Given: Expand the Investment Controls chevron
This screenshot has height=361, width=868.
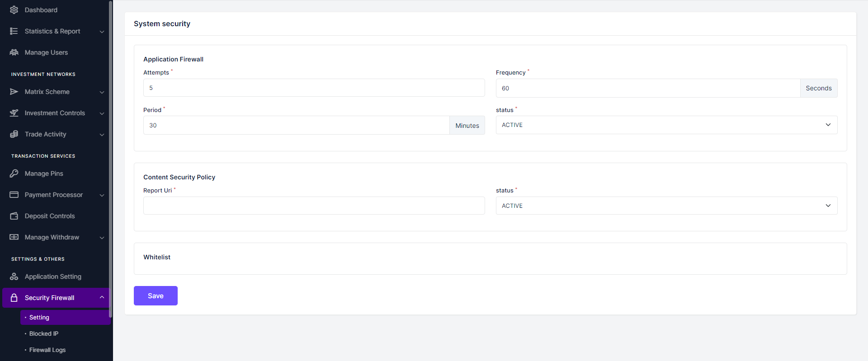Looking at the screenshot, I should tap(102, 113).
